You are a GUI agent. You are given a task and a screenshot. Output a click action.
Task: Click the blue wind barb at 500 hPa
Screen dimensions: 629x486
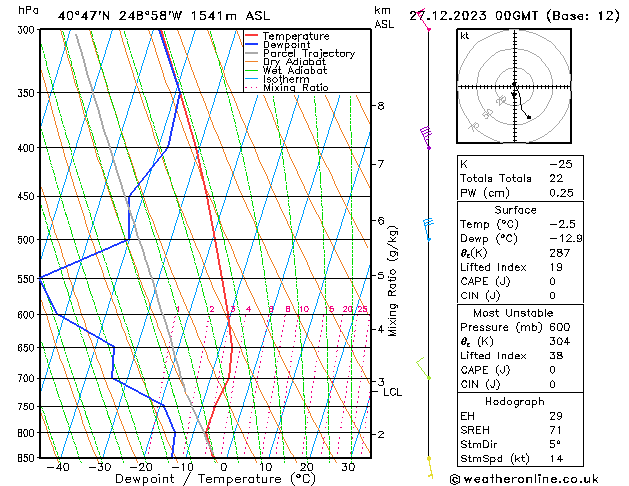pyautogui.click(x=428, y=229)
